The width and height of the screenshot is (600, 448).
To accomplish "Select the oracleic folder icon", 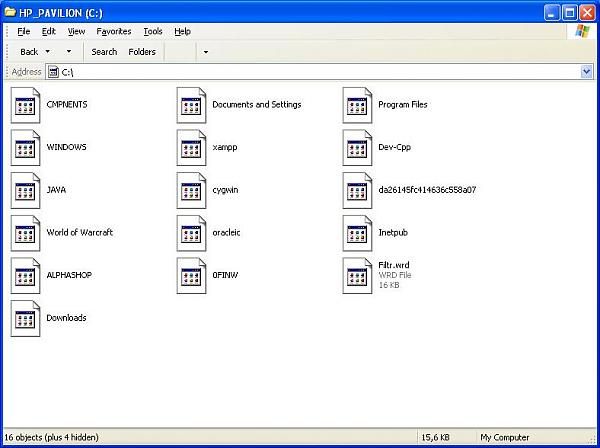I will (191, 233).
